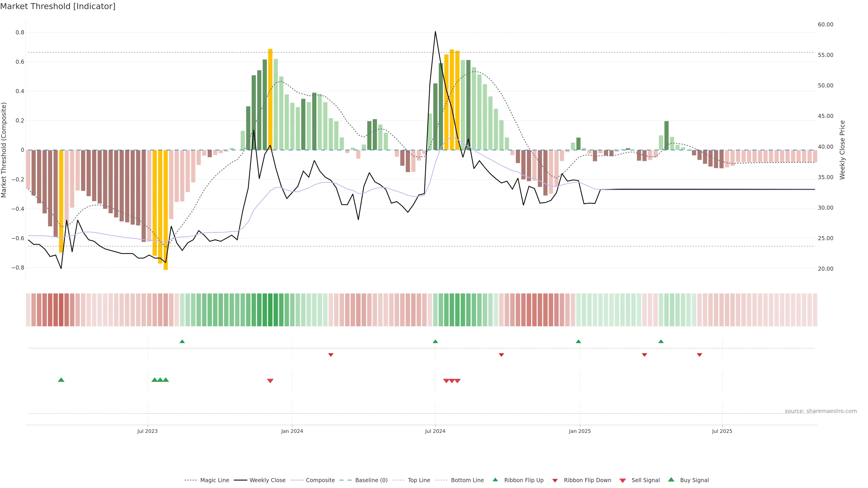Screen dimensions: 868x488
Task: Toggle the Top Line legend entry
Action: (x=419, y=480)
